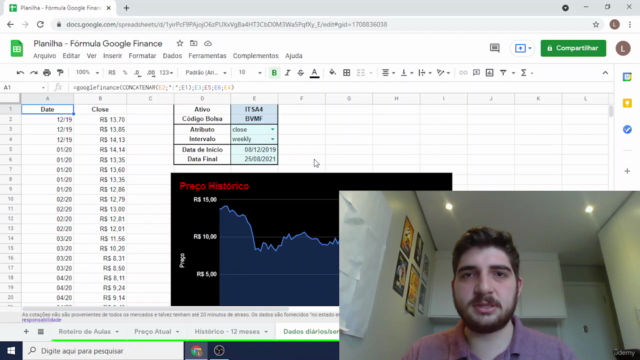Redo the last action
This screenshot has width=640, height=360.
pyautogui.click(x=33, y=73)
